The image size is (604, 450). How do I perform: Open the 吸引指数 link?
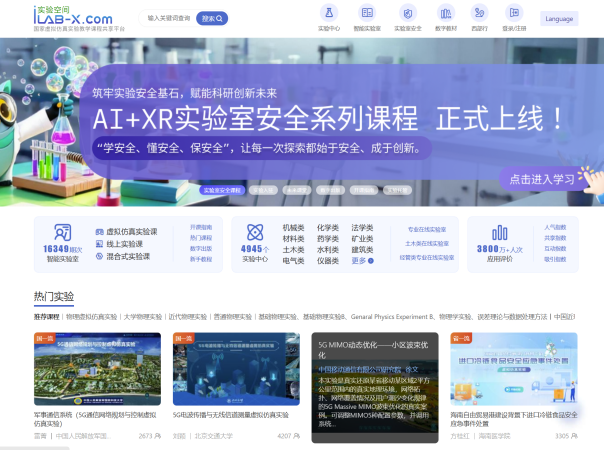[x=555, y=259]
